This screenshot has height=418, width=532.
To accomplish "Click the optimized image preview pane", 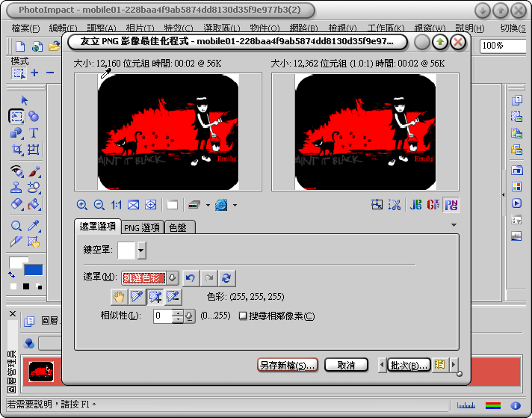I will pyautogui.click(x=365, y=132).
